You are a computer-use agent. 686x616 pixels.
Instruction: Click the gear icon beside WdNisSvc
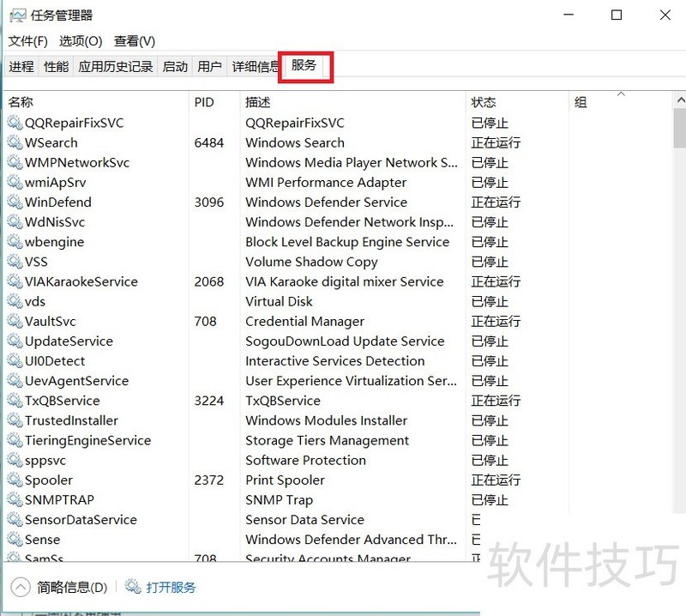click(15, 222)
